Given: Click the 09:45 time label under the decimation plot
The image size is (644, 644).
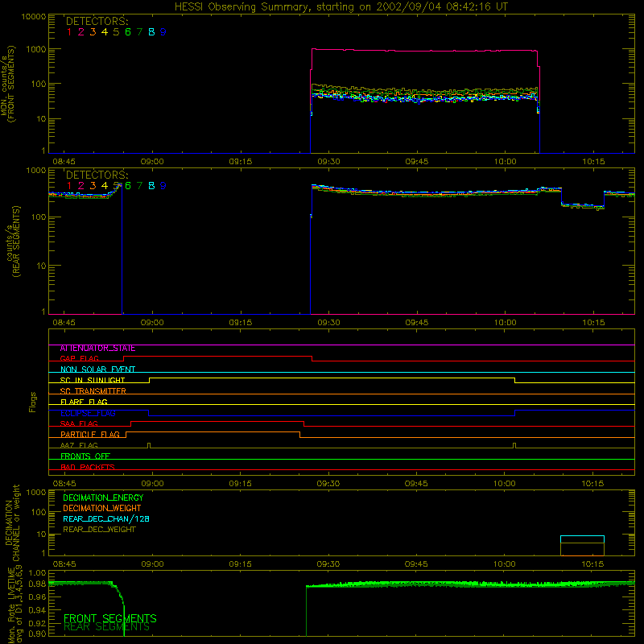Looking at the screenshot, I should coord(416,564).
